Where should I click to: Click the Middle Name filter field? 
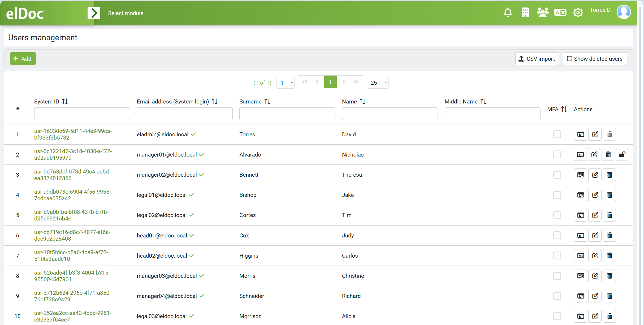pyautogui.click(x=492, y=114)
